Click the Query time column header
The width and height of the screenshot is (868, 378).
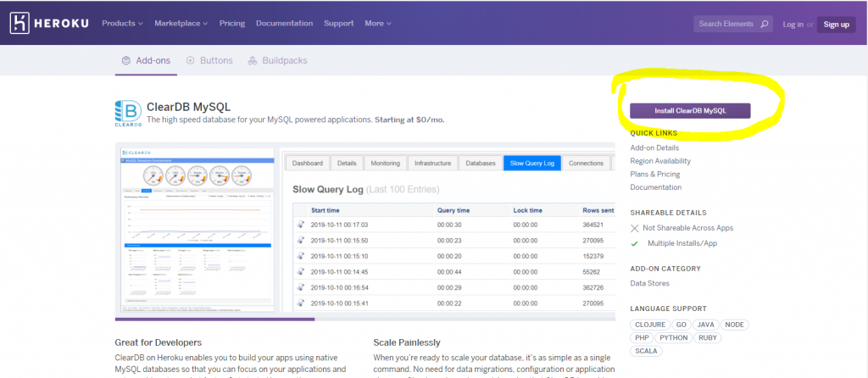453,210
